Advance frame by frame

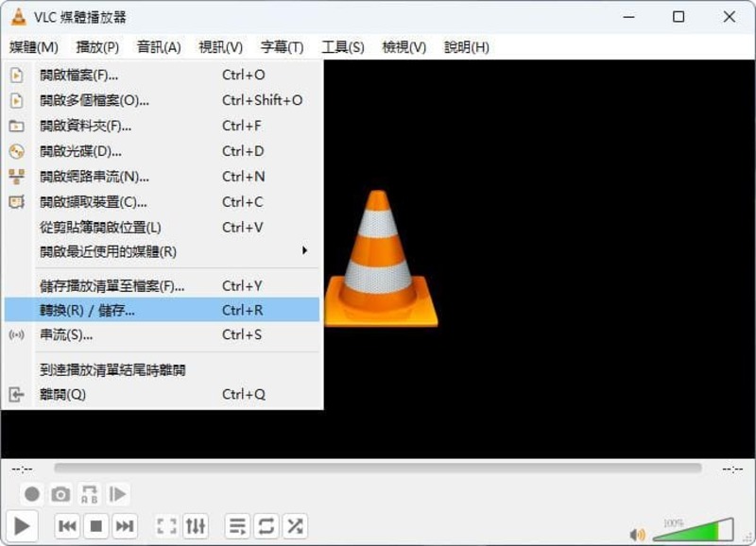[x=116, y=493]
